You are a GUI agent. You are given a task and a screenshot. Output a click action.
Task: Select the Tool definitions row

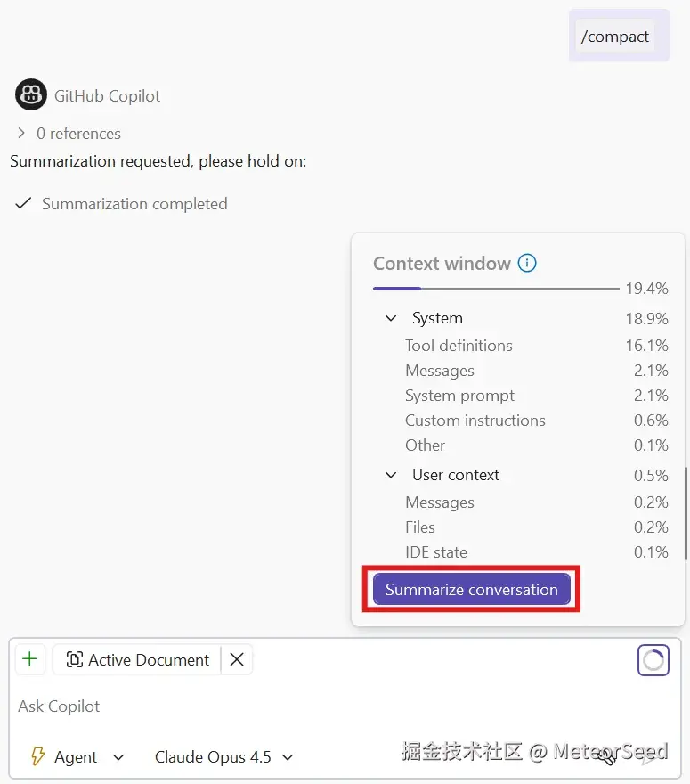[536, 346]
